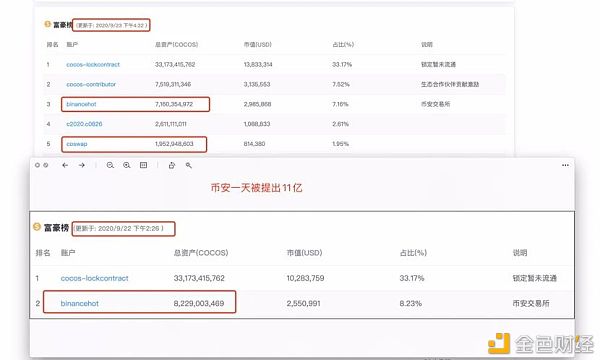Open cocos-contributor account link

pos(91,84)
